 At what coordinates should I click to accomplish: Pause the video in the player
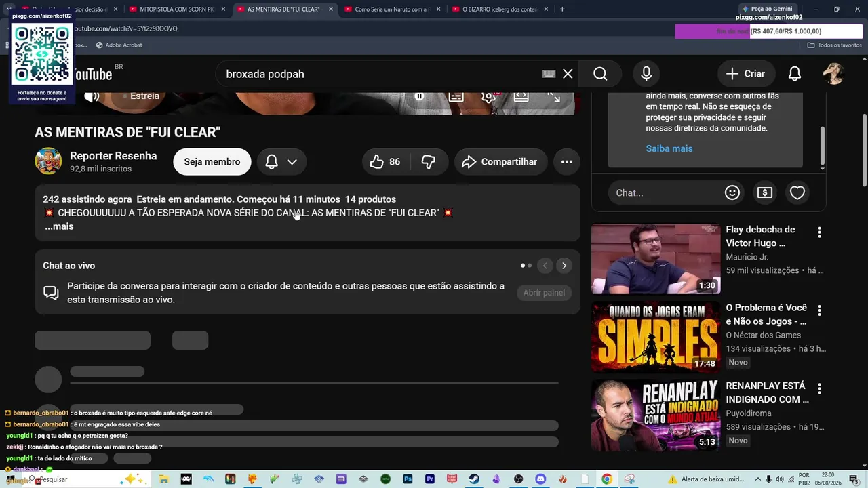point(419,96)
